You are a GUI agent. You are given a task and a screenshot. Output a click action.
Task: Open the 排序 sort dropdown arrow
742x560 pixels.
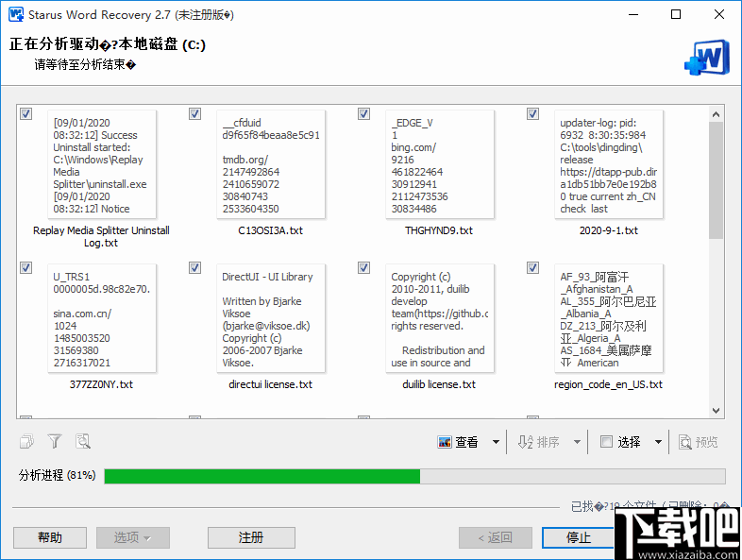[577, 442]
